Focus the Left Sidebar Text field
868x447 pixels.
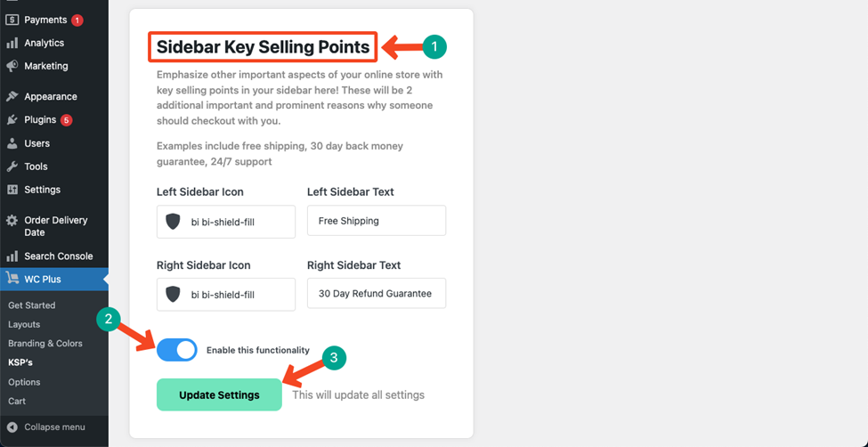377,221
